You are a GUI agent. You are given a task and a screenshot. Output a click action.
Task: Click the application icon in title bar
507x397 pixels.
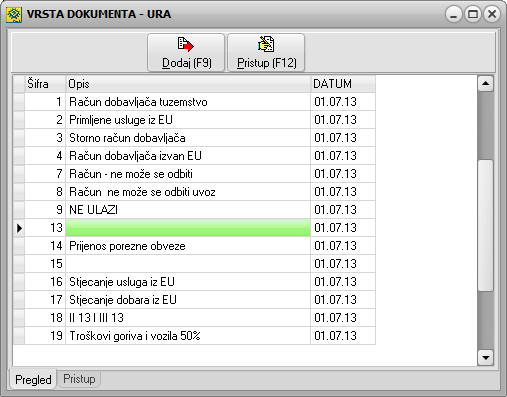click(x=14, y=14)
